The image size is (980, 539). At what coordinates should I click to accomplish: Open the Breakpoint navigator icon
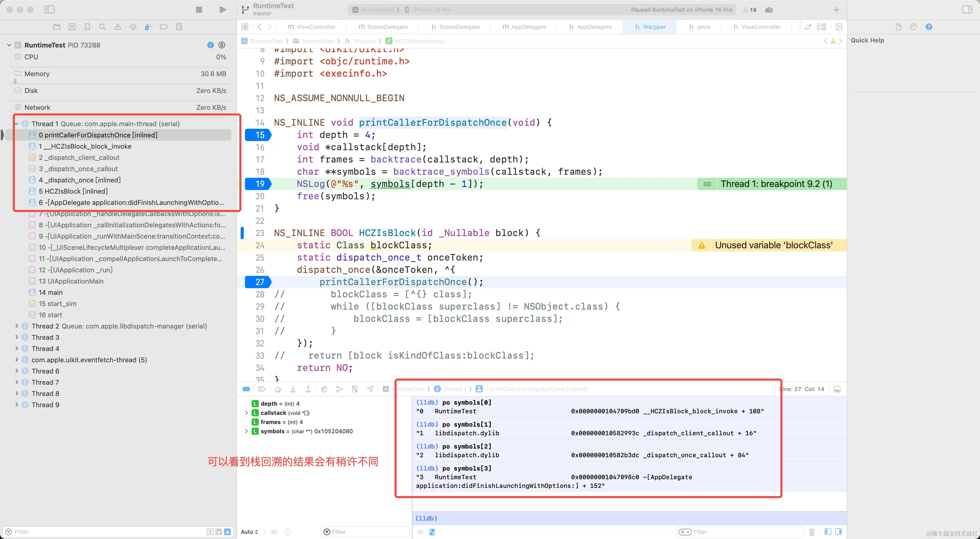point(164,27)
